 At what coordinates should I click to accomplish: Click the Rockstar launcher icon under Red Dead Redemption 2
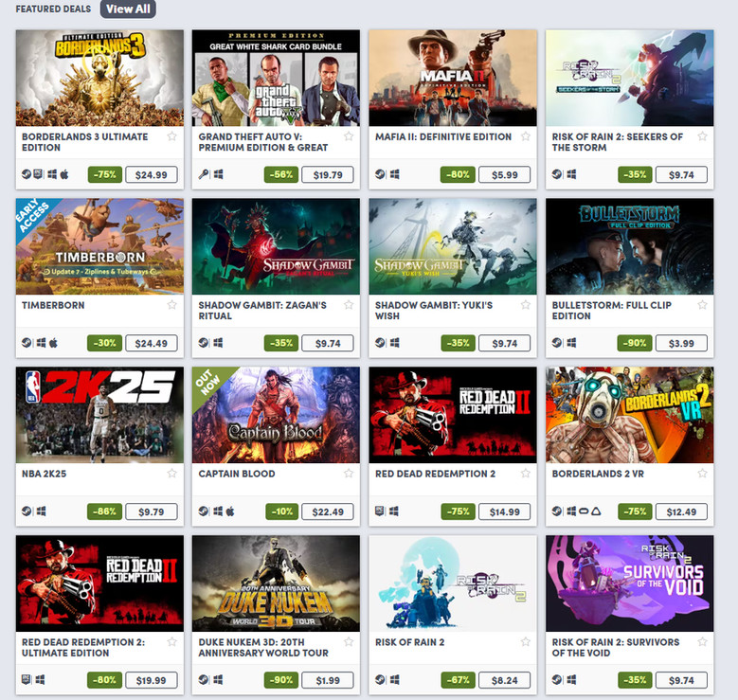point(379,512)
